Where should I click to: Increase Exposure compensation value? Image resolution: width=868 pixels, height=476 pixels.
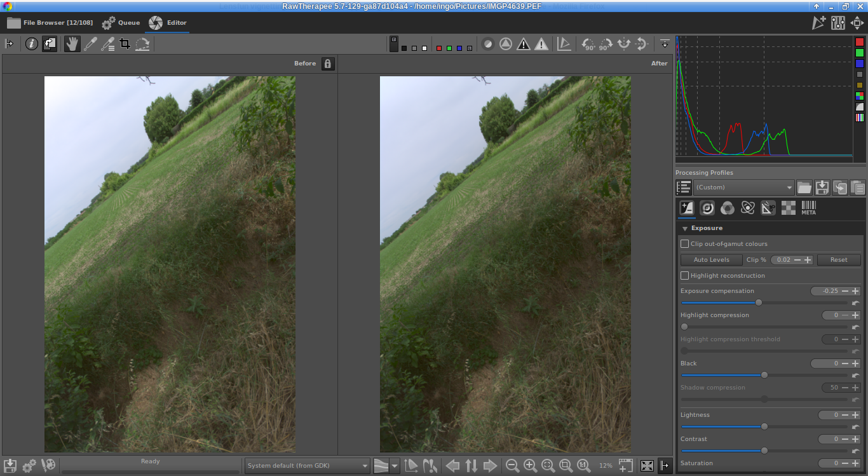(x=855, y=291)
